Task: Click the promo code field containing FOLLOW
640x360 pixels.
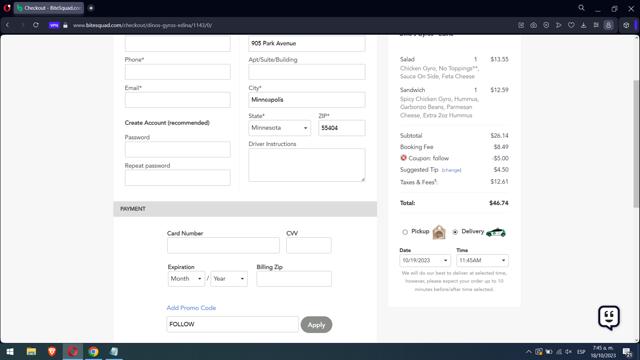Action: 232,324
